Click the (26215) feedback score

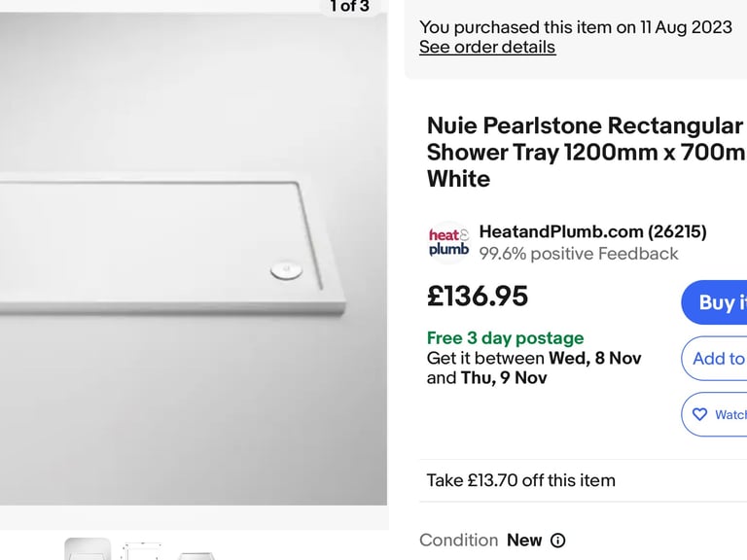click(678, 231)
